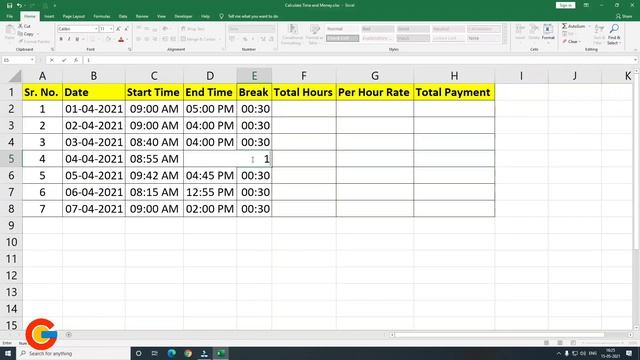Viewport: 640px width, 360px height.
Task: Apply italic formatting
Action: pyautogui.click(x=69, y=39)
